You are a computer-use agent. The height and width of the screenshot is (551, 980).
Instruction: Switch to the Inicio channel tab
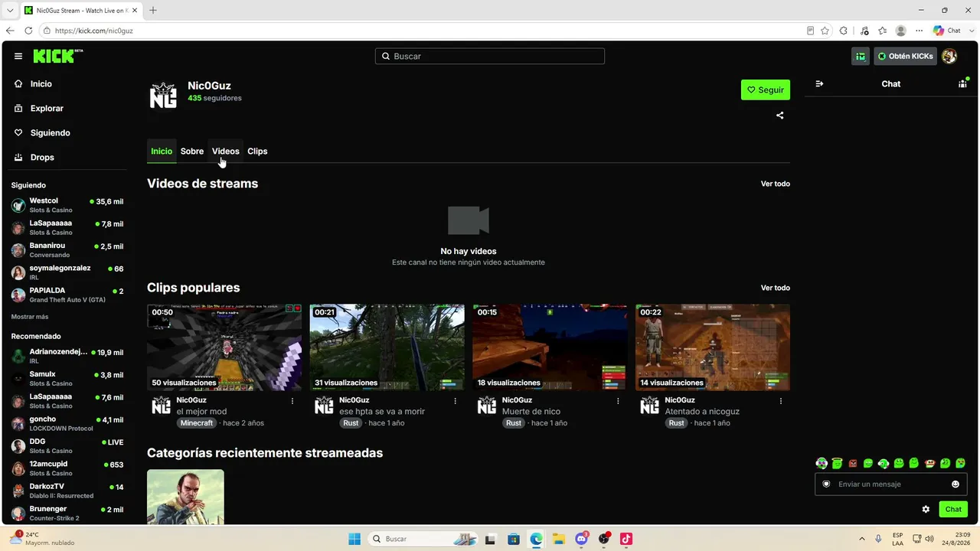(162, 152)
